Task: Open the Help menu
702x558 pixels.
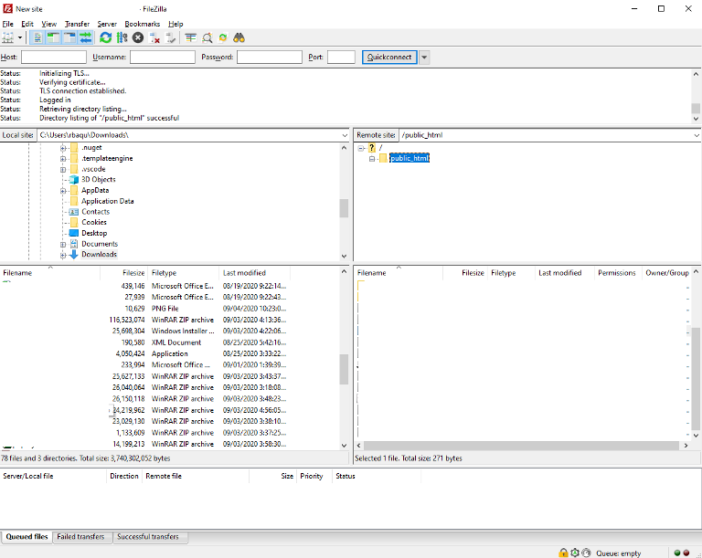Action: 176,24
